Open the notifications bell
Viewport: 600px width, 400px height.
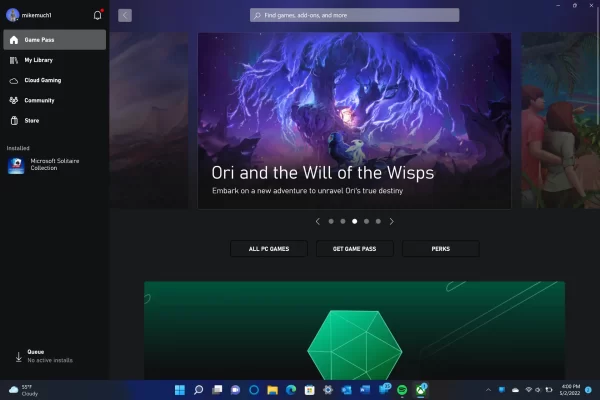coord(98,15)
